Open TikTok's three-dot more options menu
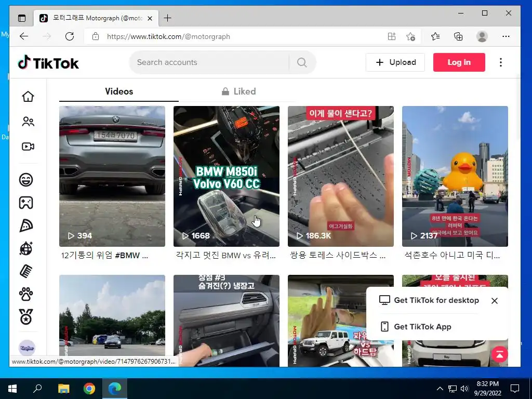Viewport: 532px width, 399px height. 501,62
